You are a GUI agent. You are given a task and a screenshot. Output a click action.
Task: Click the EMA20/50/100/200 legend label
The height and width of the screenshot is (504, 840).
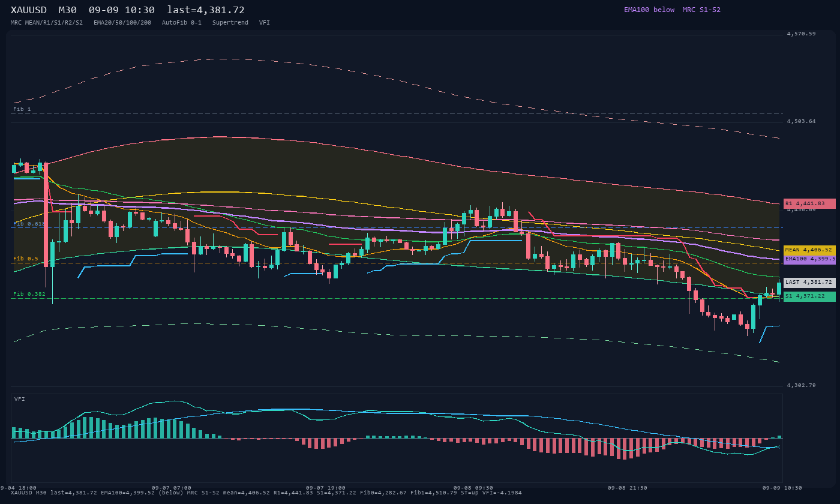pyautogui.click(x=122, y=23)
